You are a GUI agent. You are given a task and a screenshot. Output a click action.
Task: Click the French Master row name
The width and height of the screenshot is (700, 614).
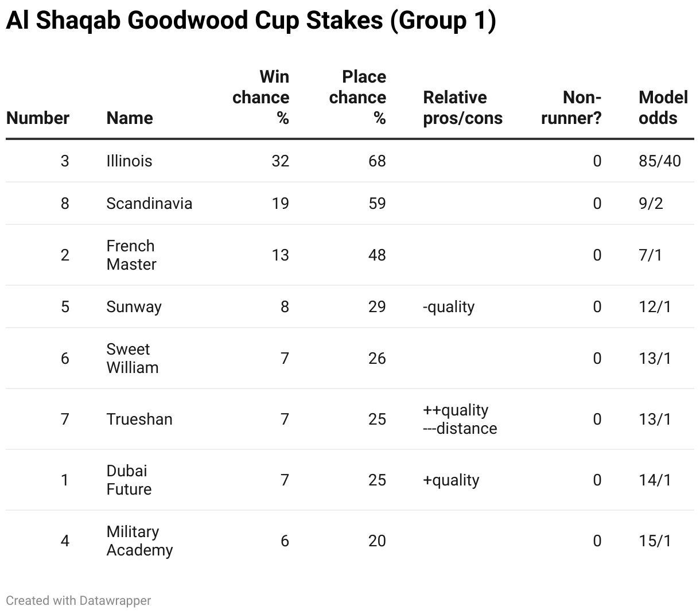(x=131, y=255)
